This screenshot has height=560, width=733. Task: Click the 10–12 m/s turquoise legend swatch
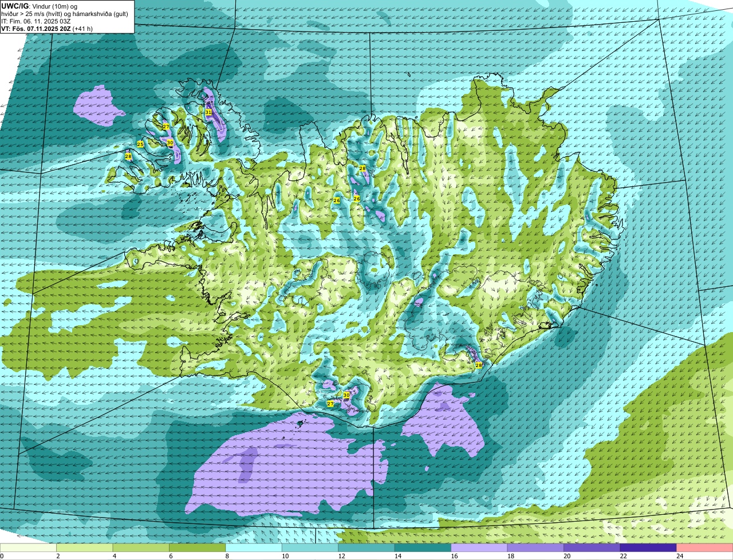click(310, 547)
